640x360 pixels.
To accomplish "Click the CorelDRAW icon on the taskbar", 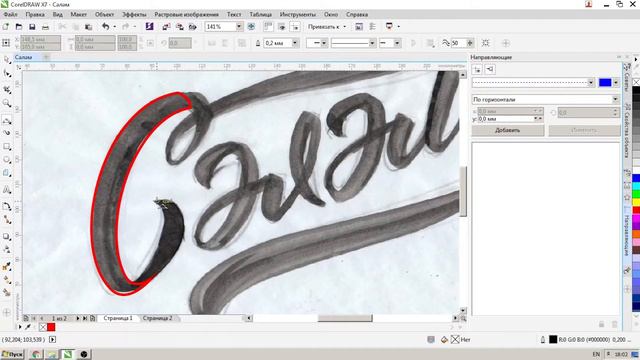I will [68, 354].
